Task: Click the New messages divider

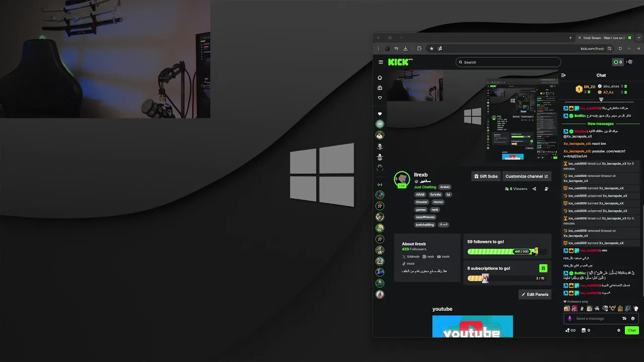Action: pyautogui.click(x=601, y=124)
